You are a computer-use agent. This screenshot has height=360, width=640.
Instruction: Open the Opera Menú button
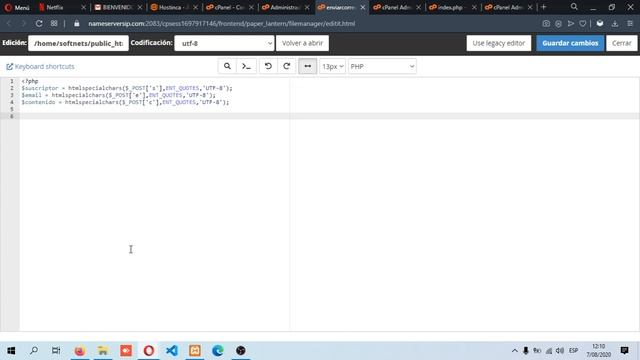(17, 7)
